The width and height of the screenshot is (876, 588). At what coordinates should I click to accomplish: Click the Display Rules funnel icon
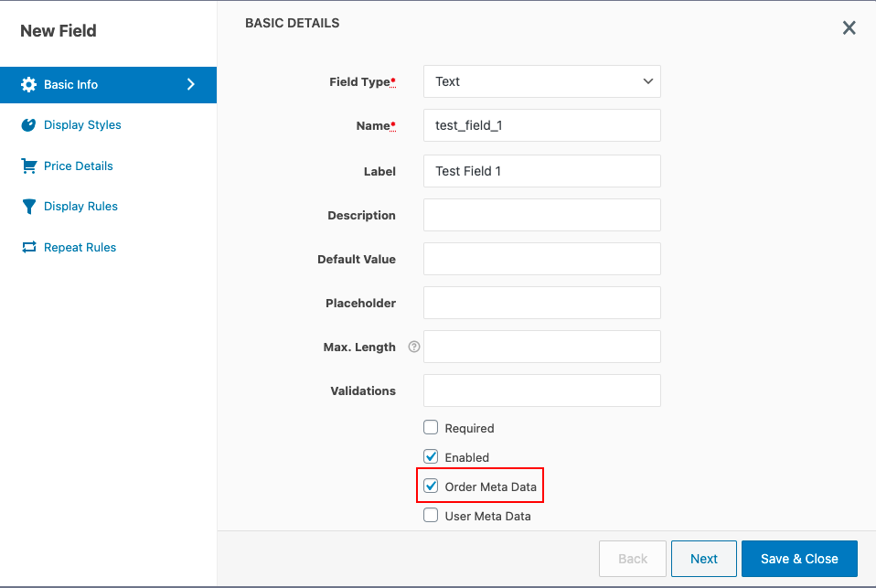(28, 207)
